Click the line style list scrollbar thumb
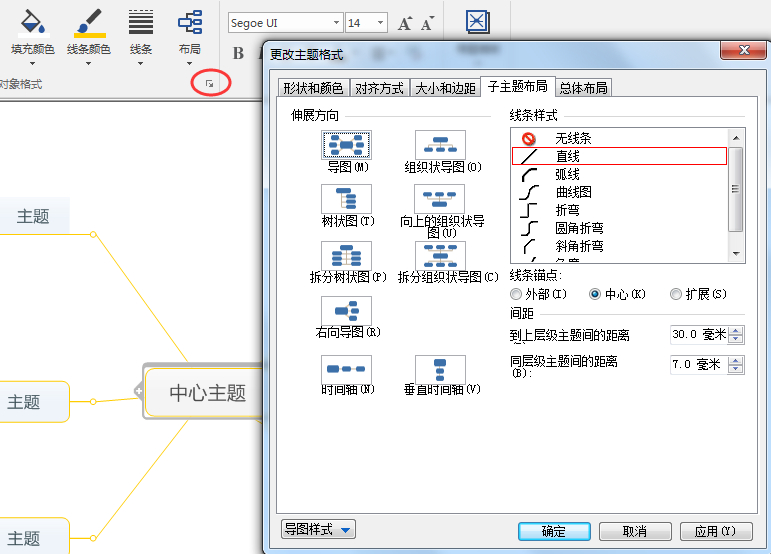Image resolution: width=771 pixels, height=554 pixels. point(736,189)
